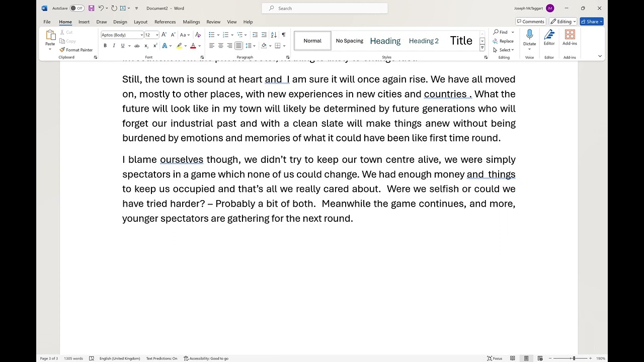The height and width of the screenshot is (362, 644).
Task: Switch to Web Layout view
Action: [x=540, y=358]
